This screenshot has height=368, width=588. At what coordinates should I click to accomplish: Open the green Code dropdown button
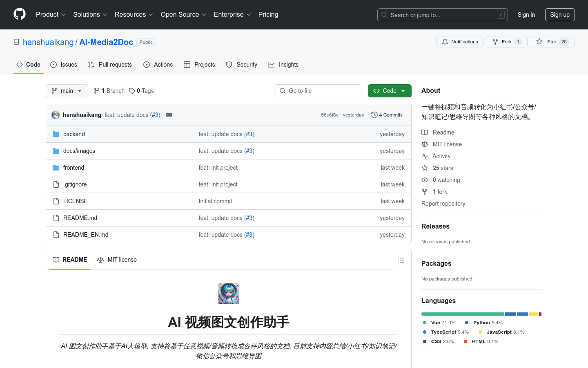click(390, 91)
